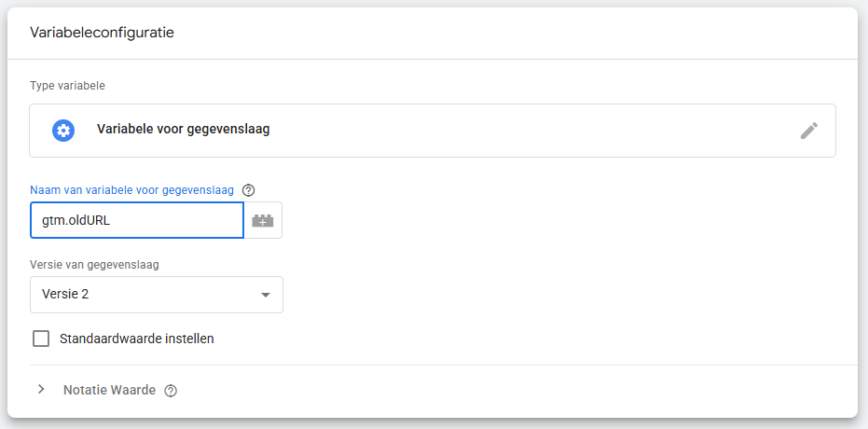
Task: Click the Variabeleconfiguratie panel heading
Action: pos(103,33)
